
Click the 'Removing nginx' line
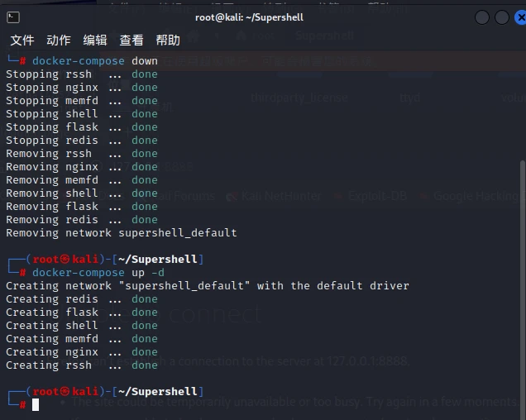tap(82, 167)
